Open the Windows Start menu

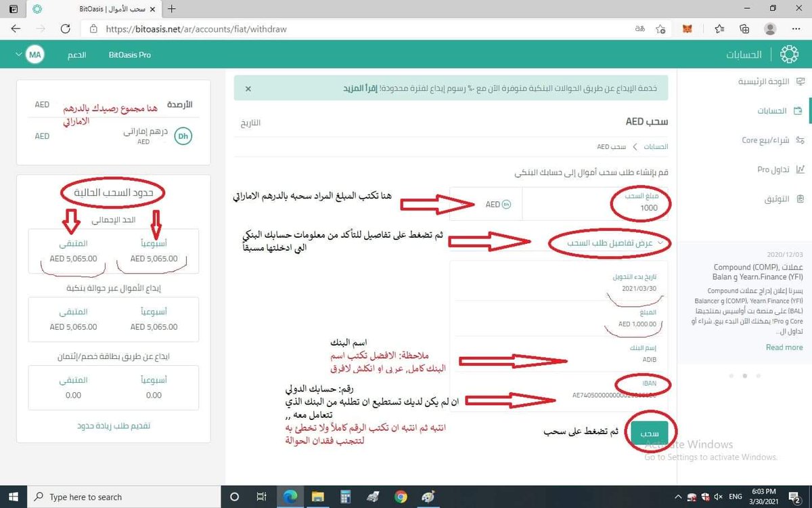pos(14,496)
